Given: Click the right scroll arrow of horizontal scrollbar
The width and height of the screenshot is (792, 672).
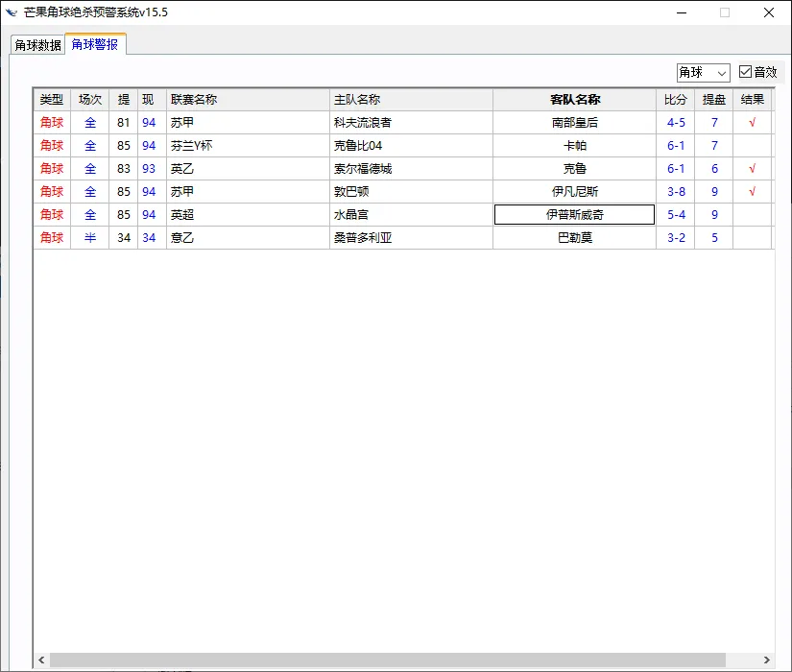Looking at the screenshot, I should [x=766, y=660].
